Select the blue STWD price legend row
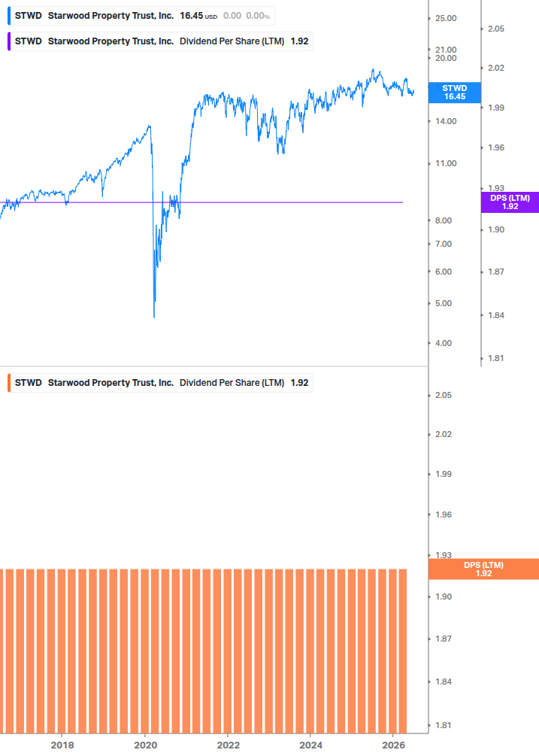The image size is (539, 756). click(x=141, y=16)
